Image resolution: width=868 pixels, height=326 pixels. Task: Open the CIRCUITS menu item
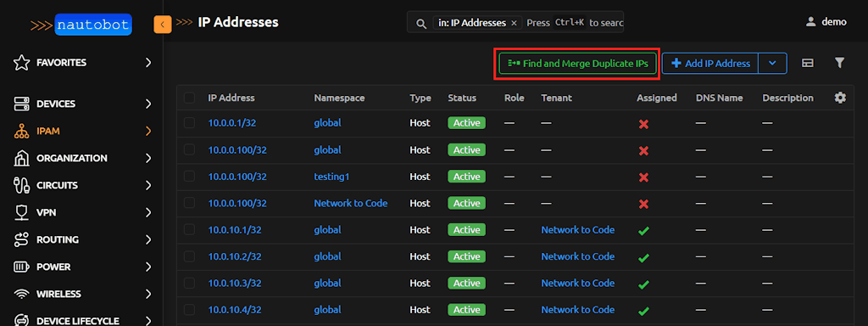click(x=82, y=185)
